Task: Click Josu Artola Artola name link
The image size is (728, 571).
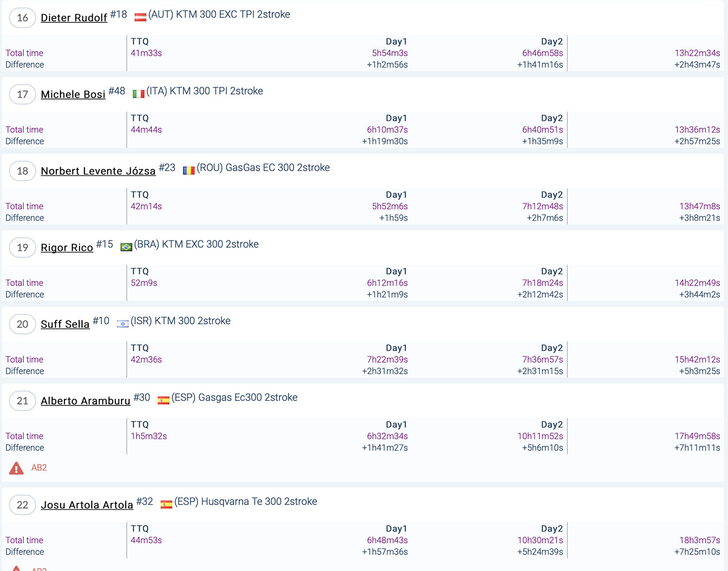Action: pyautogui.click(x=87, y=505)
